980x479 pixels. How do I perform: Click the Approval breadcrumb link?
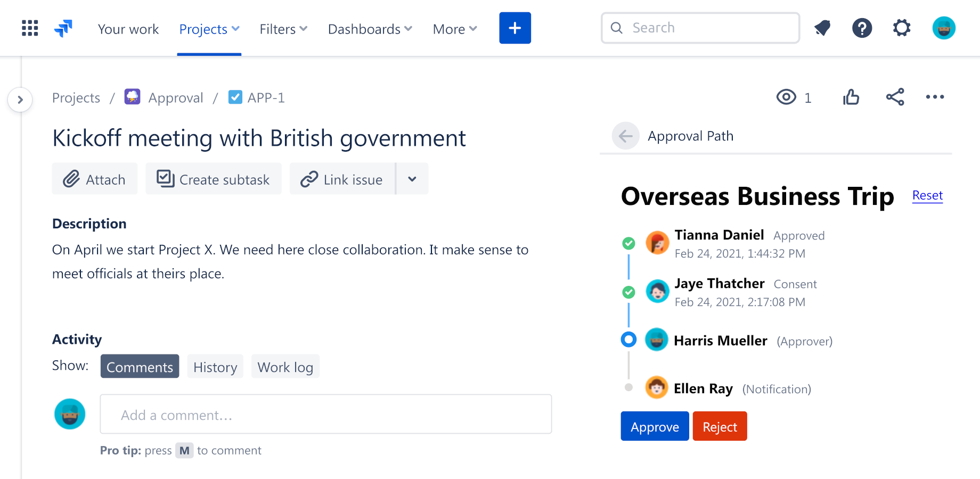tap(176, 98)
